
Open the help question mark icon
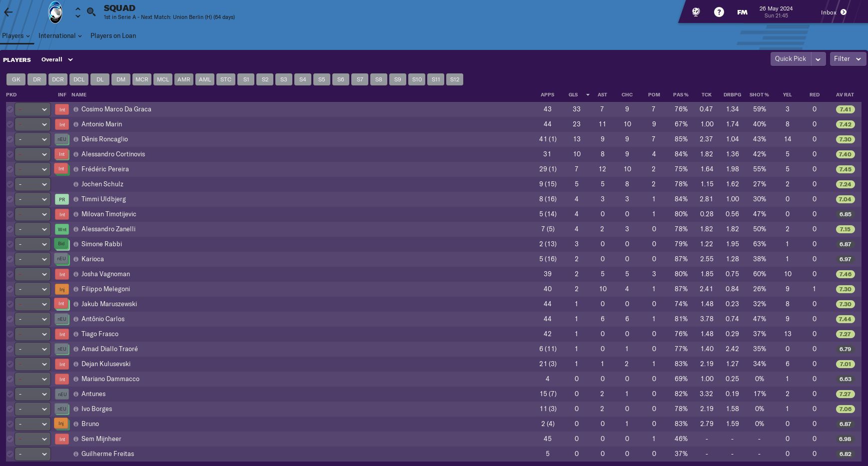719,11
